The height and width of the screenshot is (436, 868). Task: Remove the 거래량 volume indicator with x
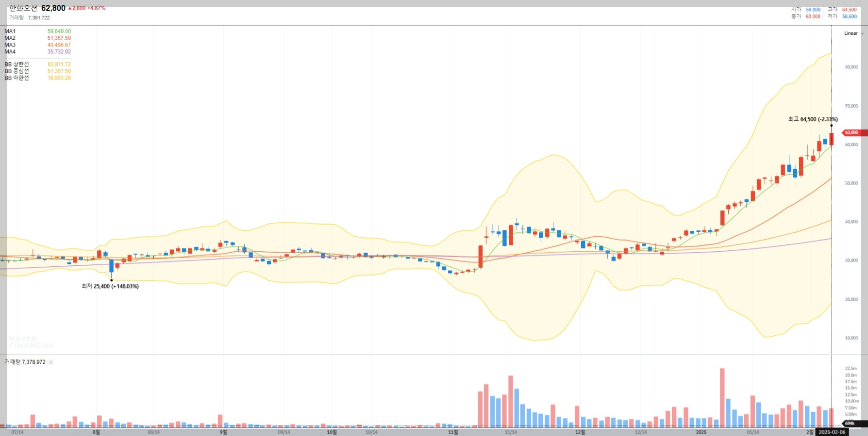51,362
